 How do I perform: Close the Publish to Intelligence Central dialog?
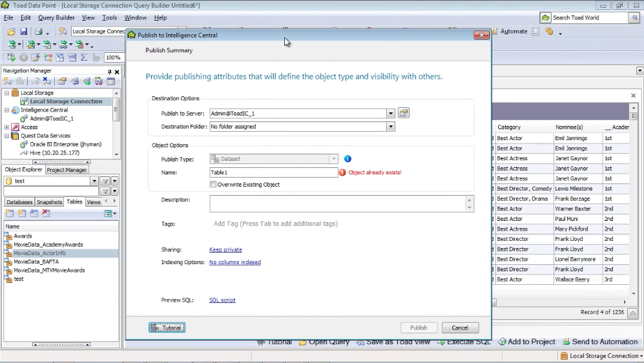tap(481, 35)
